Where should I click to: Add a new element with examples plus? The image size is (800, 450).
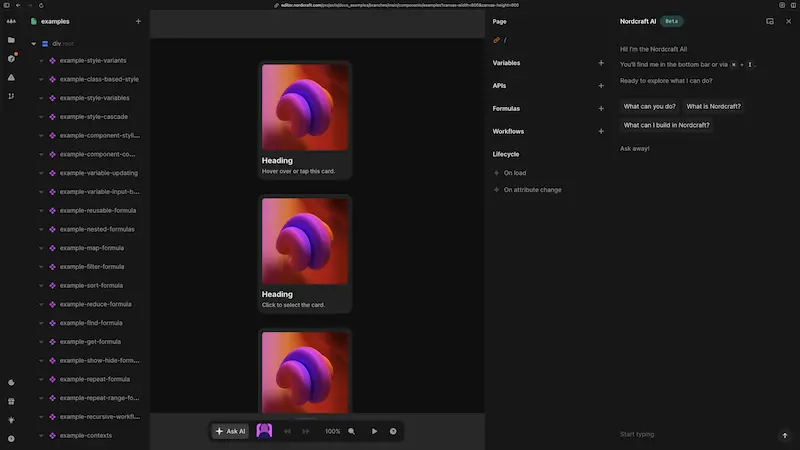click(138, 21)
